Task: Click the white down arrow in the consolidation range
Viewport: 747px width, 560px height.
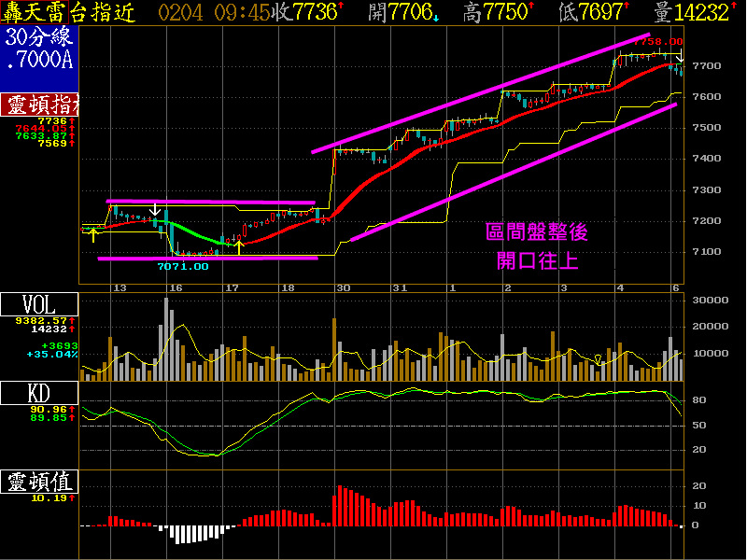Action: tap(154, 208)
